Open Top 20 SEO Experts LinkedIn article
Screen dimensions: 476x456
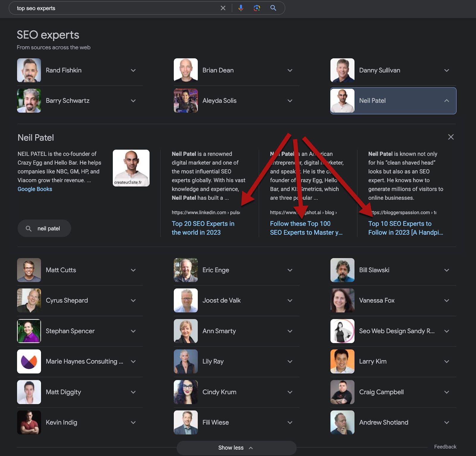tap(203, 228)
